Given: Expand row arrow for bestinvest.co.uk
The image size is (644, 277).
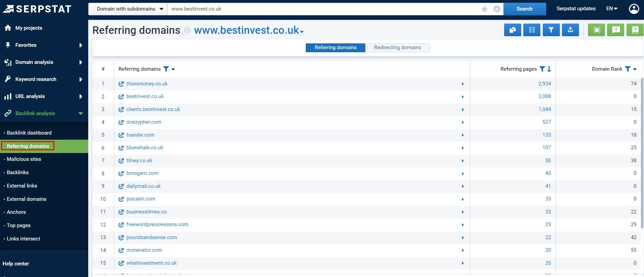Looking at the screenshot, I should pyautogui.click(x=463, y=97).
